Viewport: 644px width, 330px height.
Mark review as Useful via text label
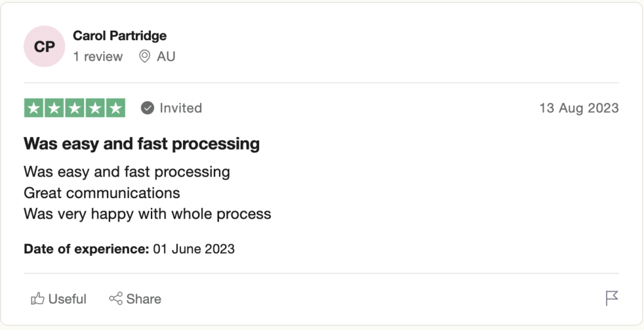67,299
